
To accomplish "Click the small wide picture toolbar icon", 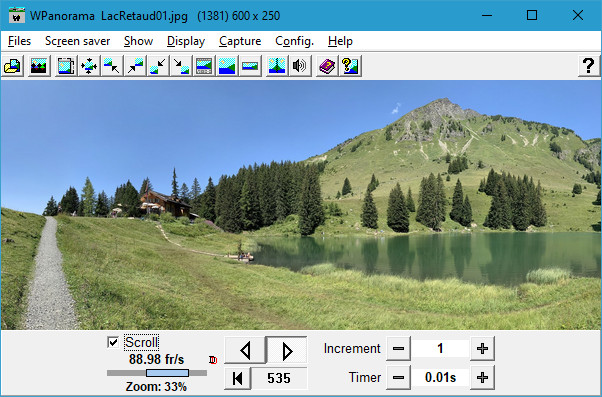I will pos(250,66).
